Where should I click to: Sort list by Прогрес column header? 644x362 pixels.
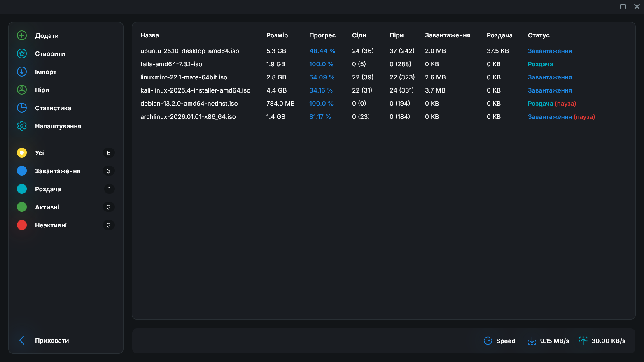click(x=322, y=35)
